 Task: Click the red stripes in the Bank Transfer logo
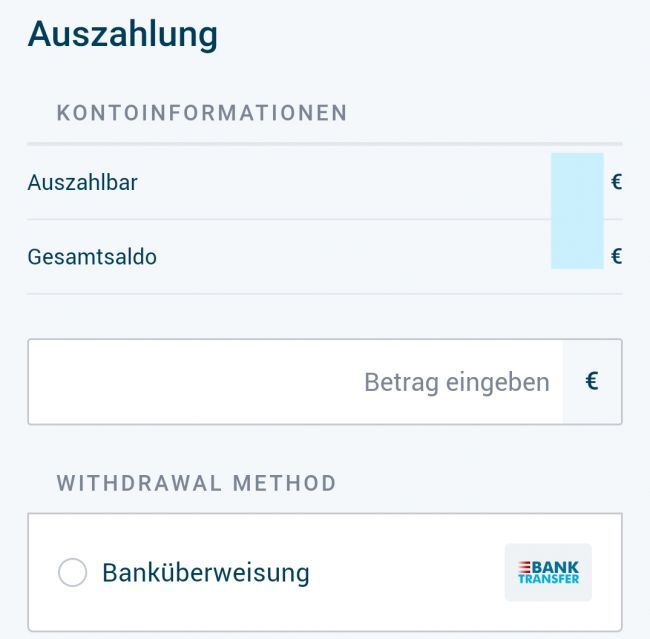pos(526,566)
